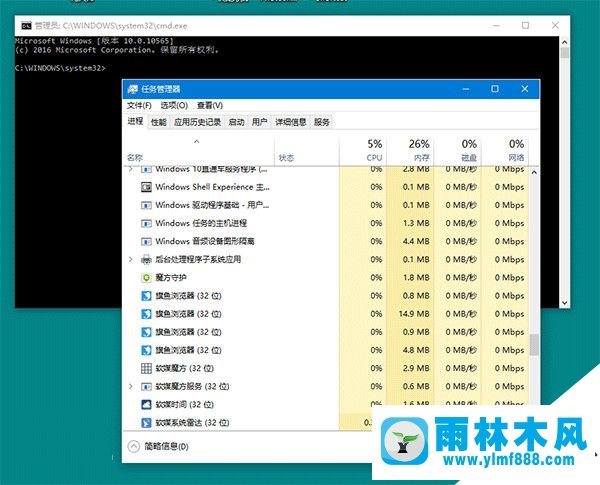Viewport: 600px width, 485px height.
Task: Select the 软媒时间 (32 位) process name
Action: [184, 405]
